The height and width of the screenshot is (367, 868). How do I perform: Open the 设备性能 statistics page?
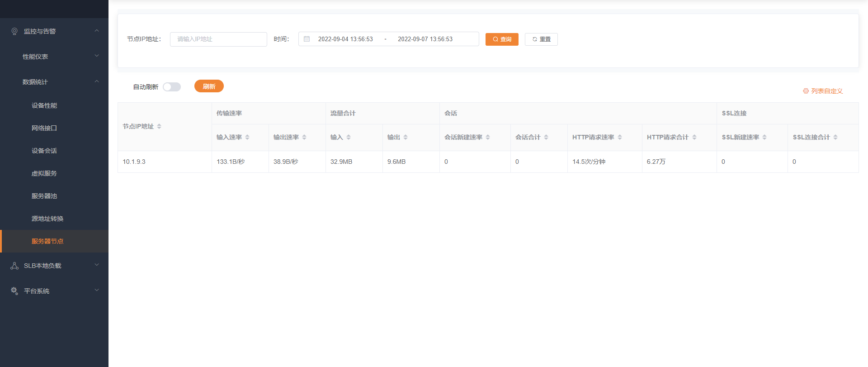(44, 105)
